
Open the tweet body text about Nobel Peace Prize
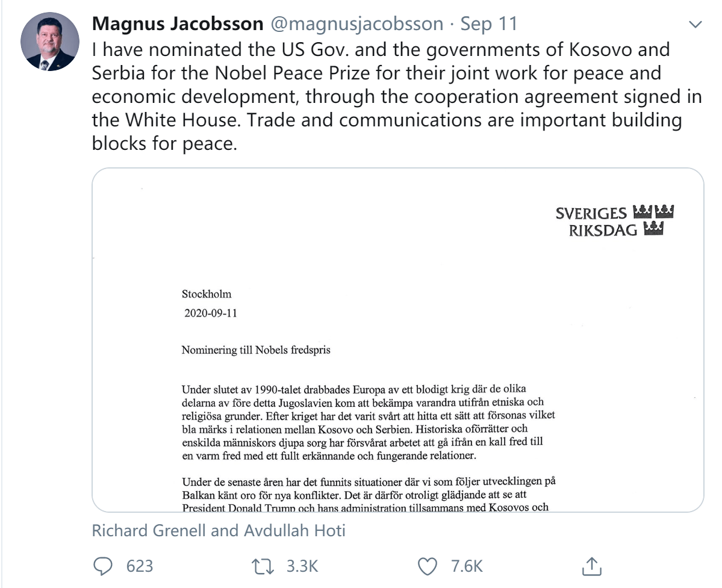[x=397, y=97]
